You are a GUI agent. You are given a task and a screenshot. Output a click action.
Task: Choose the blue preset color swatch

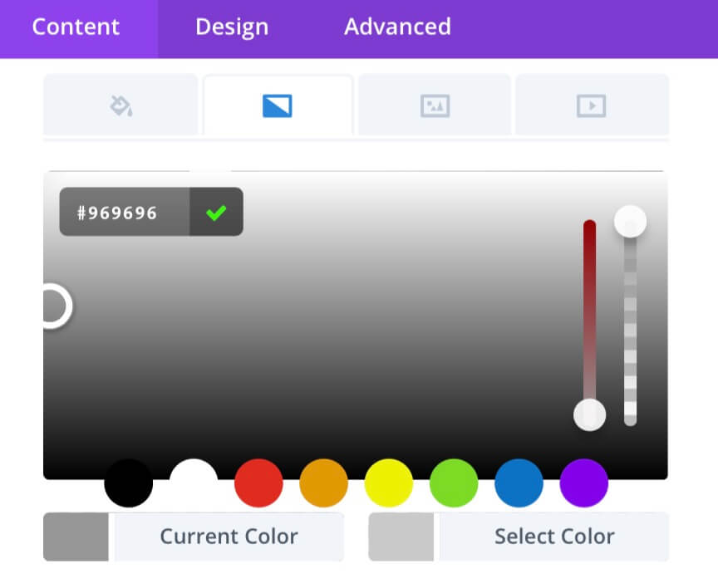[519, 483]
